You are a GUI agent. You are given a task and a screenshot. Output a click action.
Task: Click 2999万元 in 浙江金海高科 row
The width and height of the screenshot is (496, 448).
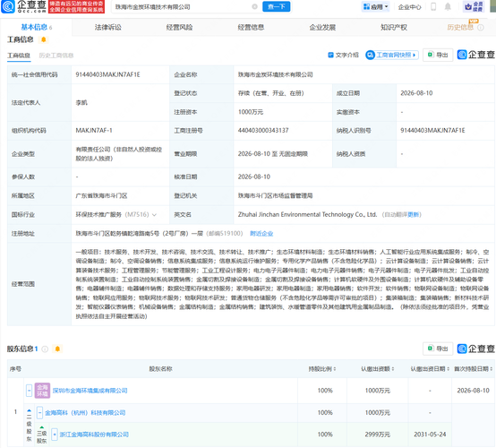coord(378,435)
